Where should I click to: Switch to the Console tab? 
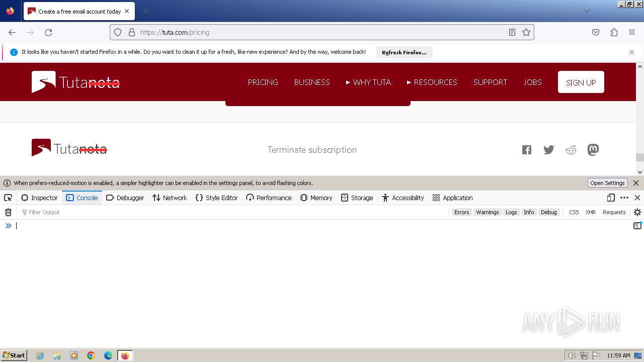click(x=82, y=198)
